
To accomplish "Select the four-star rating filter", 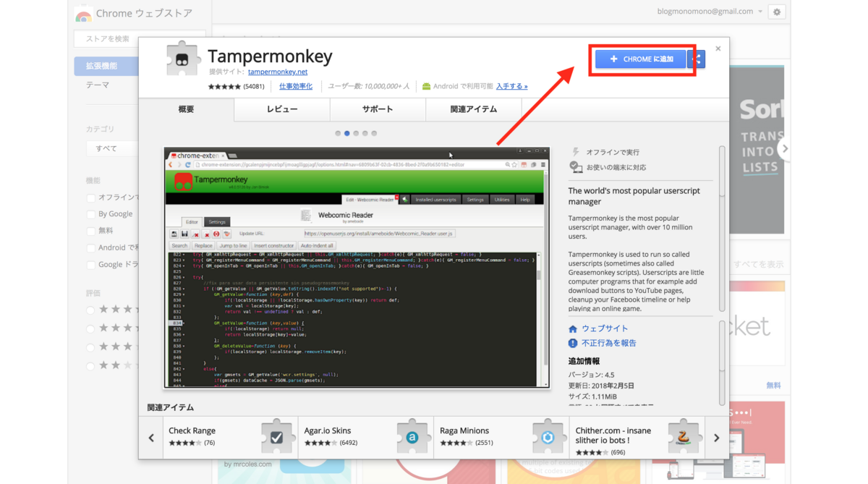I will (91, 328).
